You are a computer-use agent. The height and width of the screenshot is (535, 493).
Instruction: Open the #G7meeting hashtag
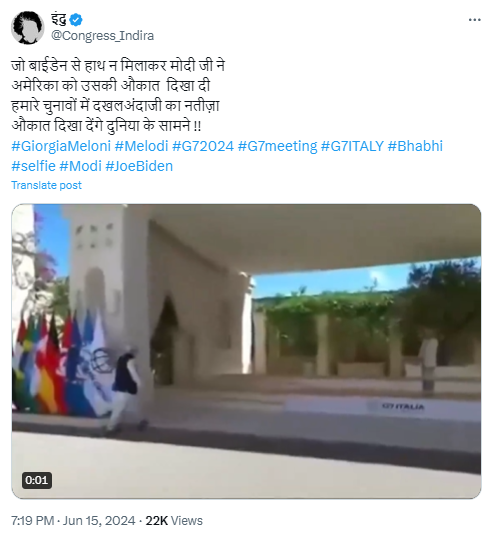point(277,146)
